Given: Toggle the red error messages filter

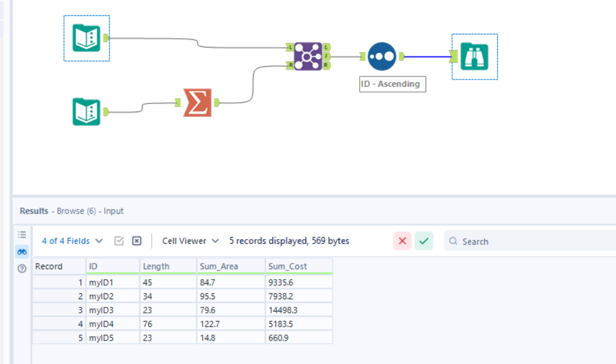Looking at the screenshot, I should pyautogui.click(x=402, y=241).
